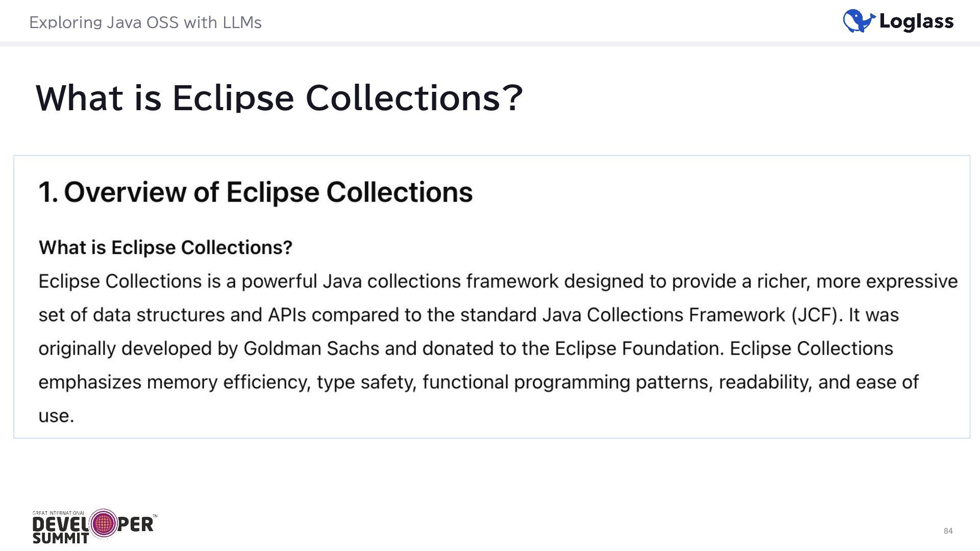Click the '1. Overview of Eclipse Collections' heading
Image resolution: width=980 pixels, height=551 pixels.
(255, 192)
